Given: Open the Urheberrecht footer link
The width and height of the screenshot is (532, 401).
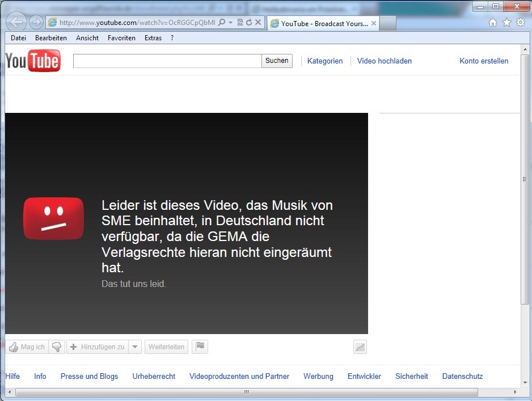Looking at the screenshot, I should [154, 376].
